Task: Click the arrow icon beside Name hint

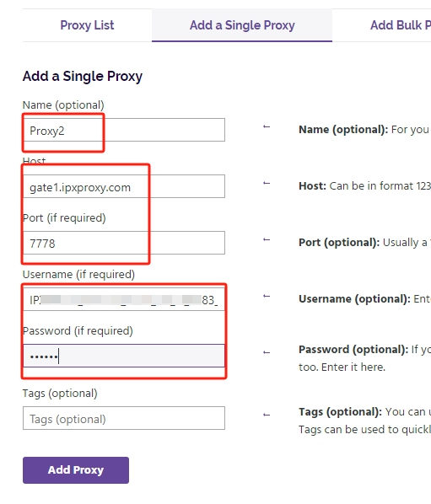Action: point(267,126)
